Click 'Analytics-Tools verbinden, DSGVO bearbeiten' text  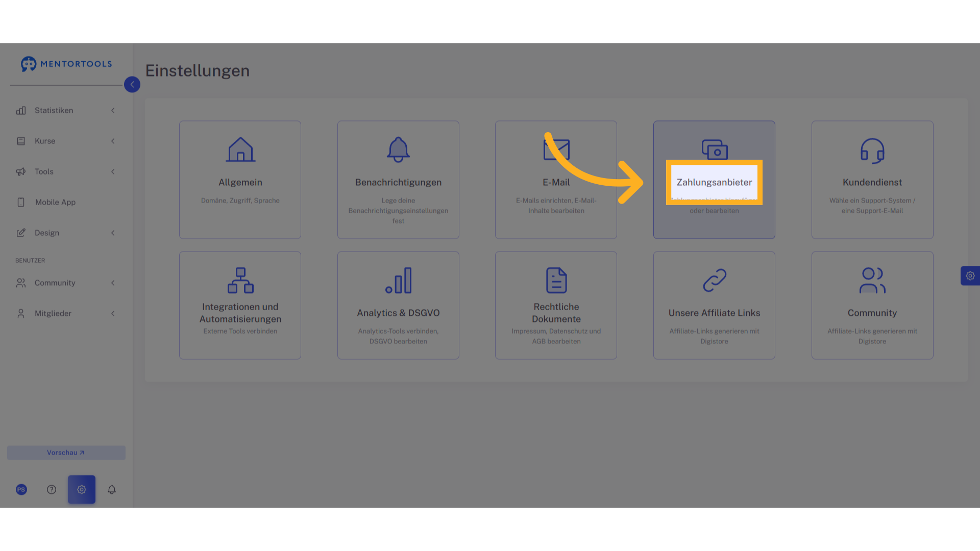tap(399, 337)
